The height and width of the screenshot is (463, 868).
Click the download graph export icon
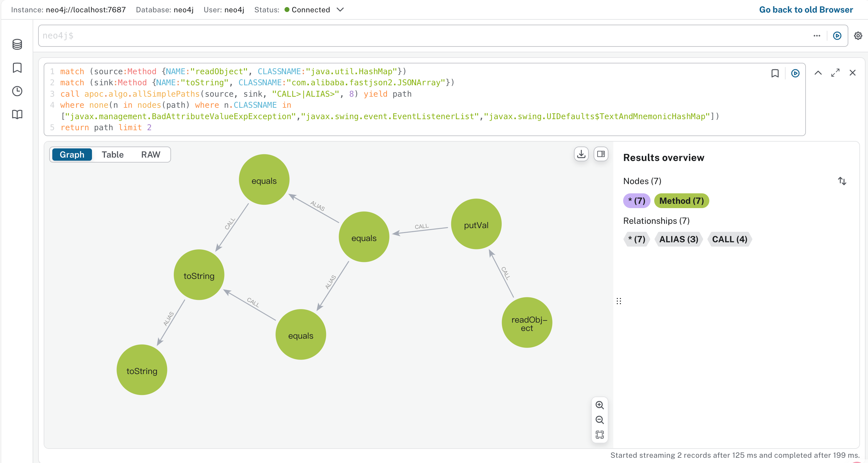tap(581, 154)
